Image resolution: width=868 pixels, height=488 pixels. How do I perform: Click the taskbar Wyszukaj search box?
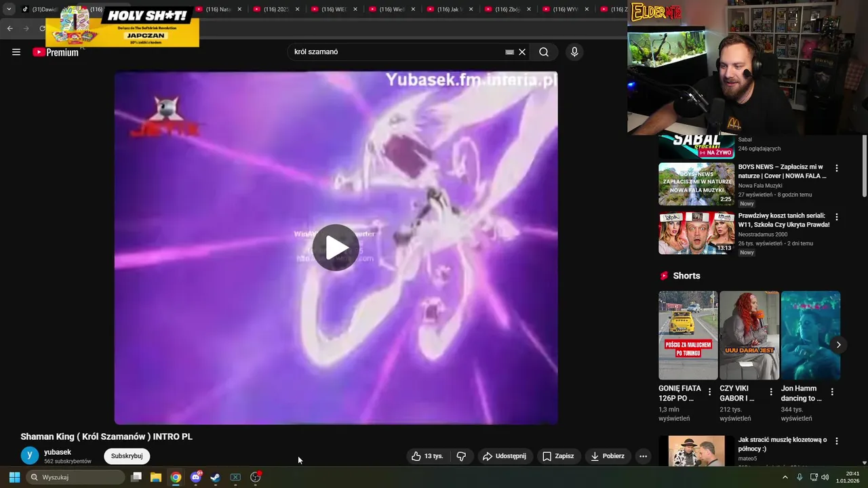pos(76,477)
